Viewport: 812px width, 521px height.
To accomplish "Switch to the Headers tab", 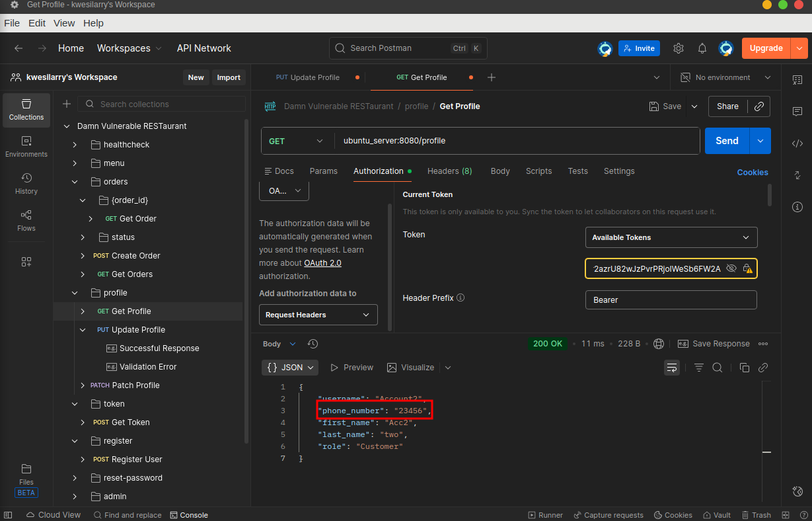I will (x=449, y=171).
